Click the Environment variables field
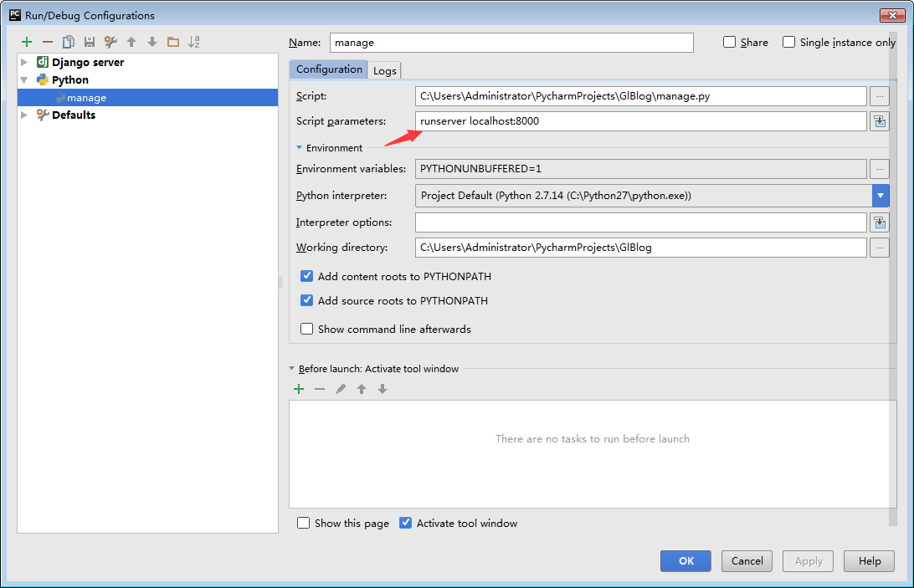914x588 pixels. coord(640,169)
